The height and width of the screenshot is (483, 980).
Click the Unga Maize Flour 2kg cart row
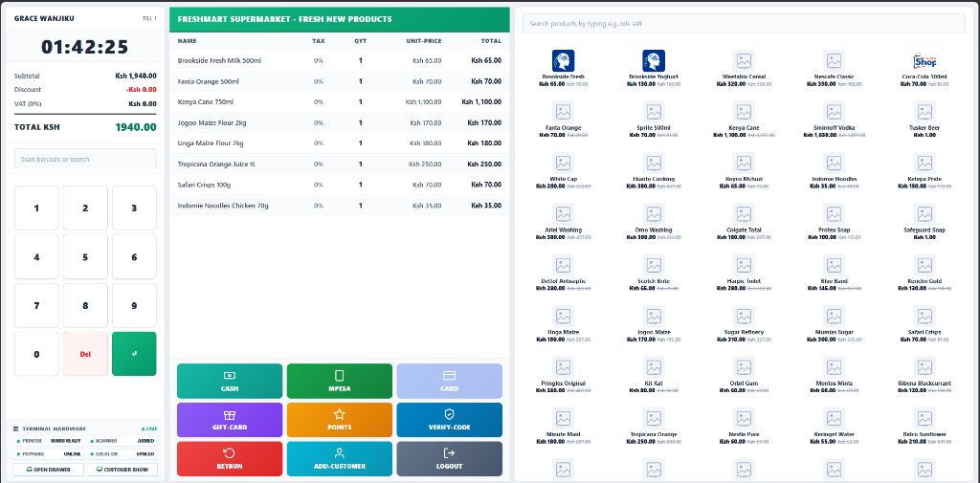pyautogui.click(x=340, y=143)
